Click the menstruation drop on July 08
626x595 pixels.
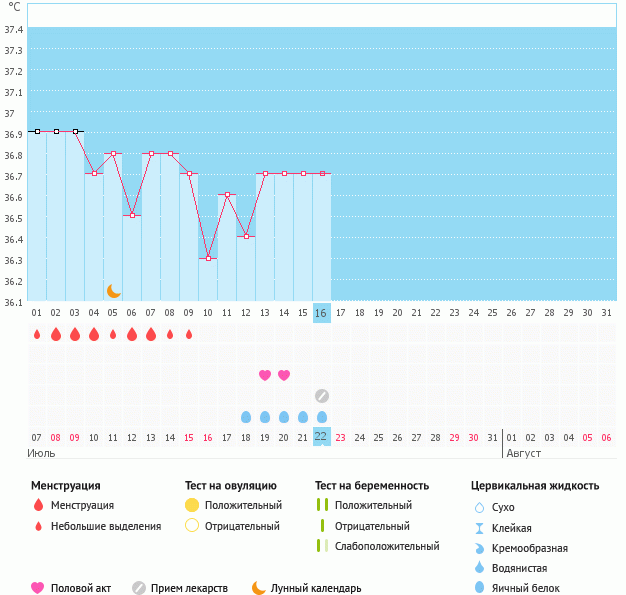pyautogui.click(x=56, y=334)
